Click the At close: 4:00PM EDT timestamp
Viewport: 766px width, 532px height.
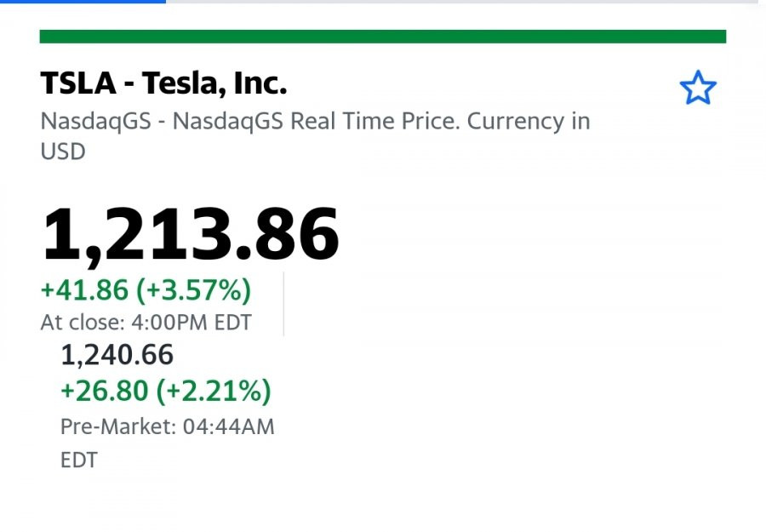pyautogui.click(x=146, y=323)
